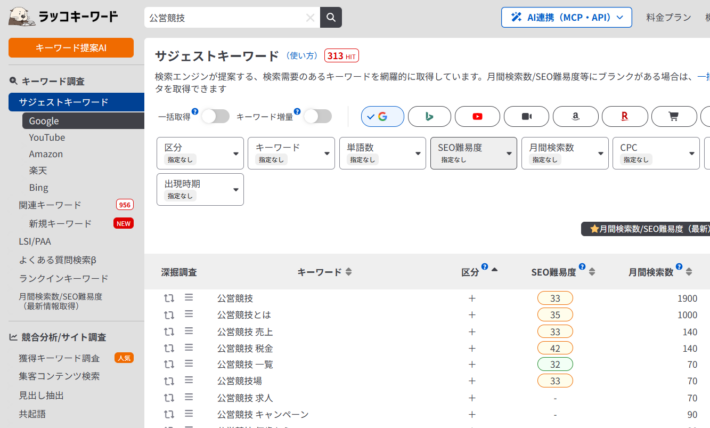Clear the search box with the X icon
This screenshot has height=428, width=710.
tap(310, 18)
